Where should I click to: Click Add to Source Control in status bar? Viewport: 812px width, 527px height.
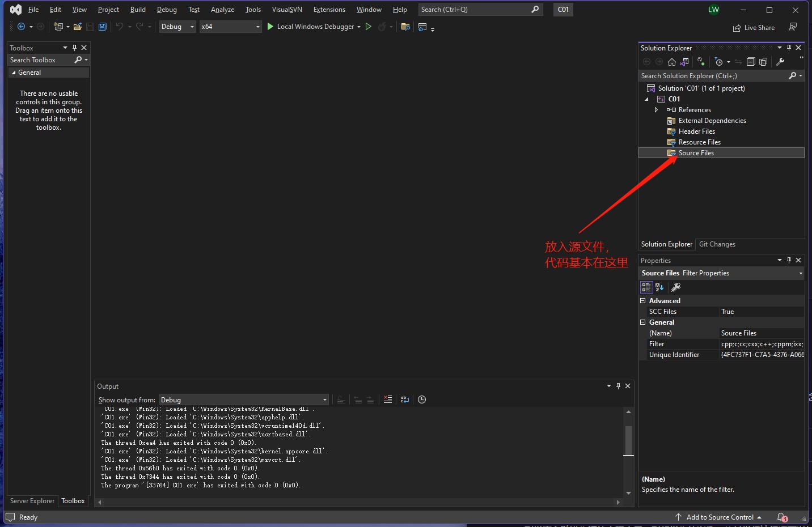click(x=719, y=517)
